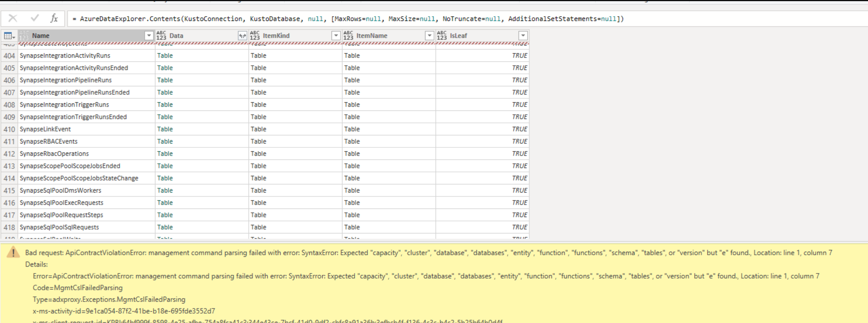868x323 pixels.
Task: Open the ItemName column filter dropdown
Action: [429, 36]
